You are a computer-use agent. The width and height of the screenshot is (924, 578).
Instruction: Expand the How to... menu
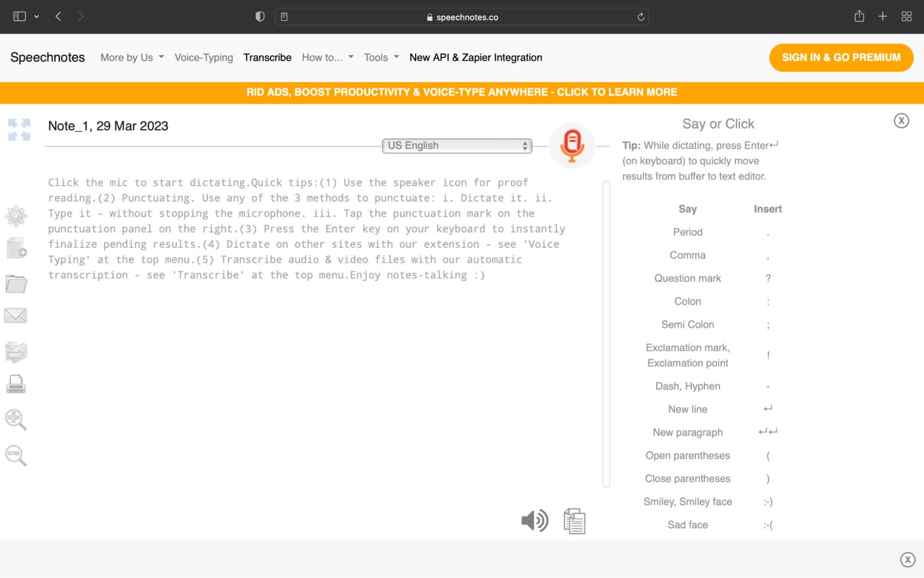pos(328,57)
